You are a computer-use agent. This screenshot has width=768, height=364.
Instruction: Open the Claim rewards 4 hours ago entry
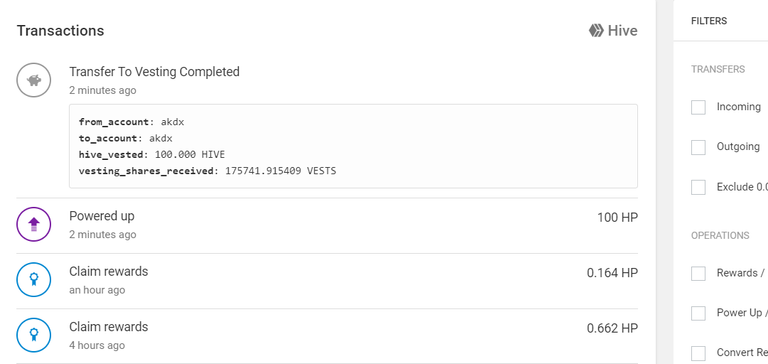pos(327,336)
